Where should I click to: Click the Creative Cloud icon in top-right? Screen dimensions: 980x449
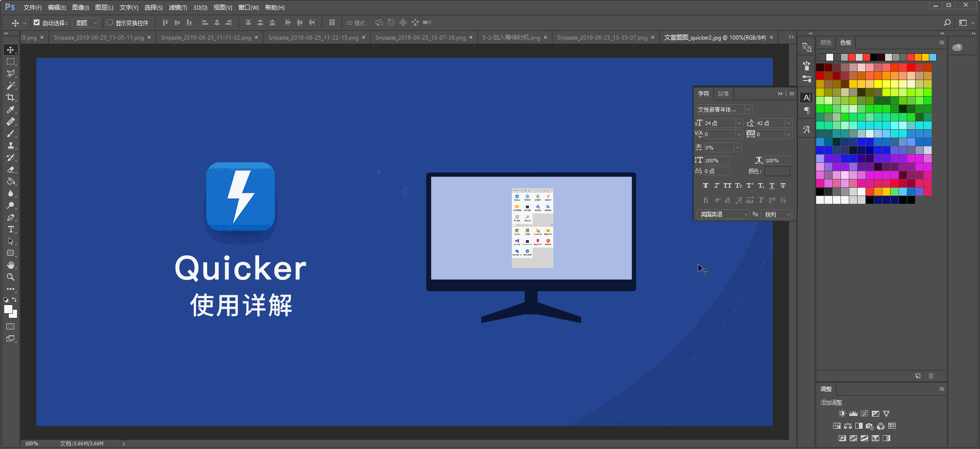(958, 47)
